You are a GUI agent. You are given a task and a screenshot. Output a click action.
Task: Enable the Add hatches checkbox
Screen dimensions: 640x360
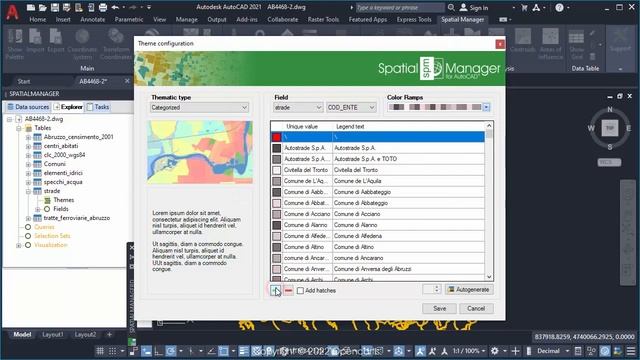click(x=300, y=291)
